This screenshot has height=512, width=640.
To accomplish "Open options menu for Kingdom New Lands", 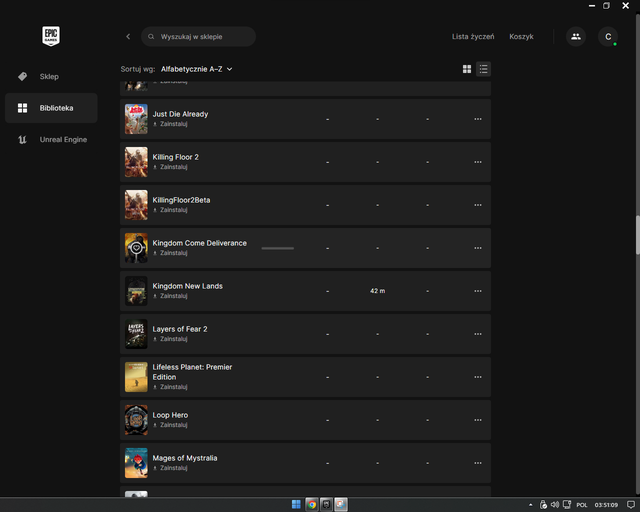I will tap(478, 291).
